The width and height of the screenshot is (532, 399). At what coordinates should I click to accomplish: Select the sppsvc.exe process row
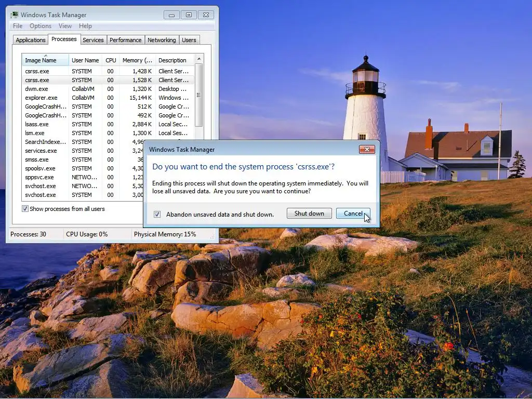(83, 177)
